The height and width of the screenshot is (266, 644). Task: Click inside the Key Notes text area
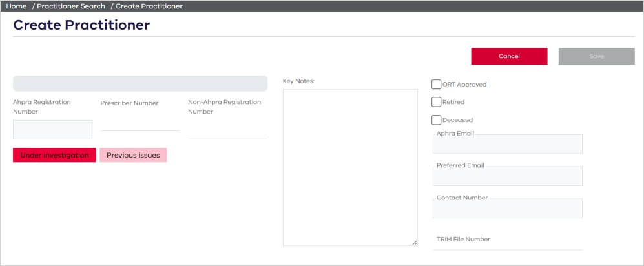[350, 167]
